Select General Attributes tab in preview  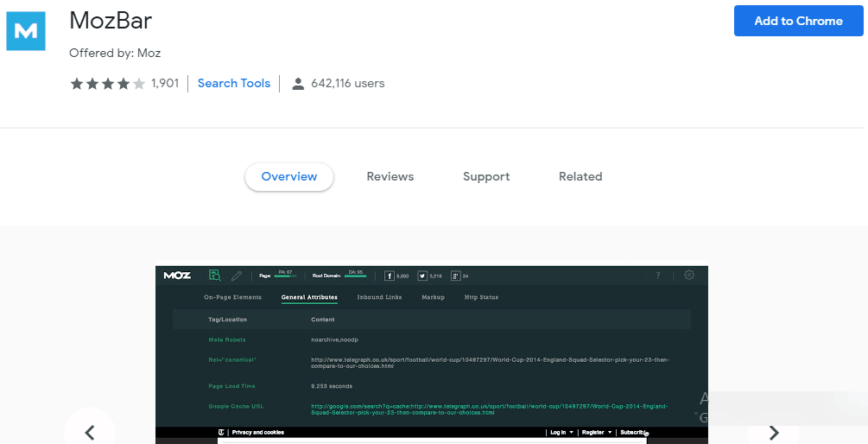[x=309, y=297]
